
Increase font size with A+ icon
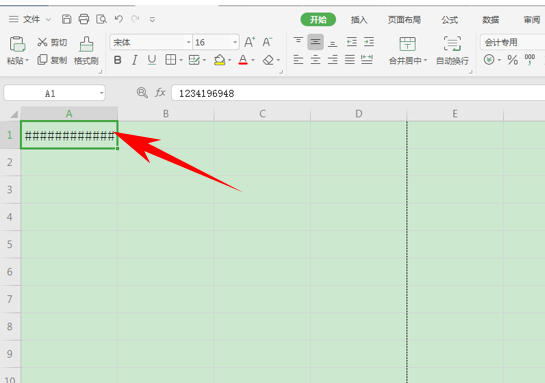coord(250,42)
